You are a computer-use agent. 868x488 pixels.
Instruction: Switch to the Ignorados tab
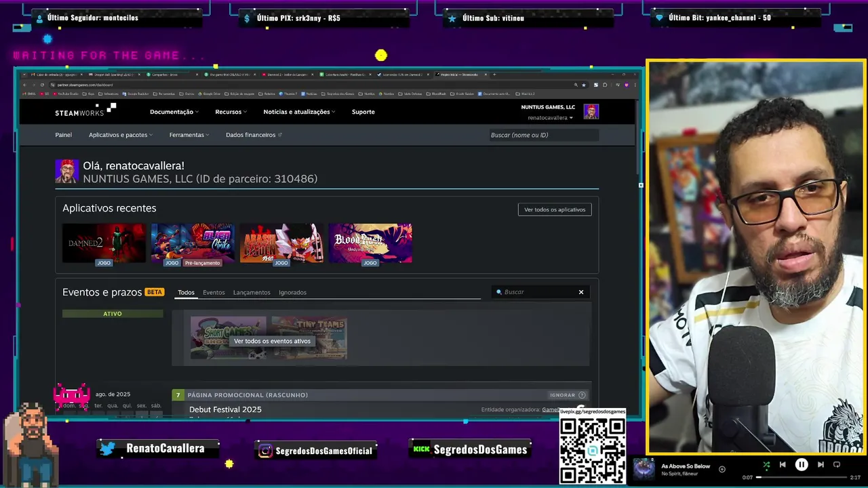click(x=292, y=293)
